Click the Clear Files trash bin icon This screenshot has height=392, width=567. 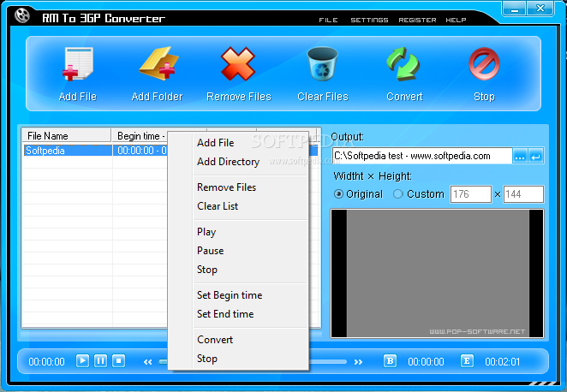tap(322, 63)
